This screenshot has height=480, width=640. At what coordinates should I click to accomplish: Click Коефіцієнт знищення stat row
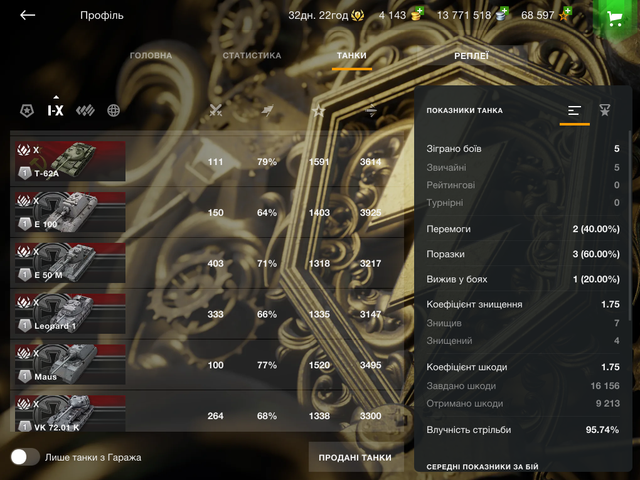(523, 304)
